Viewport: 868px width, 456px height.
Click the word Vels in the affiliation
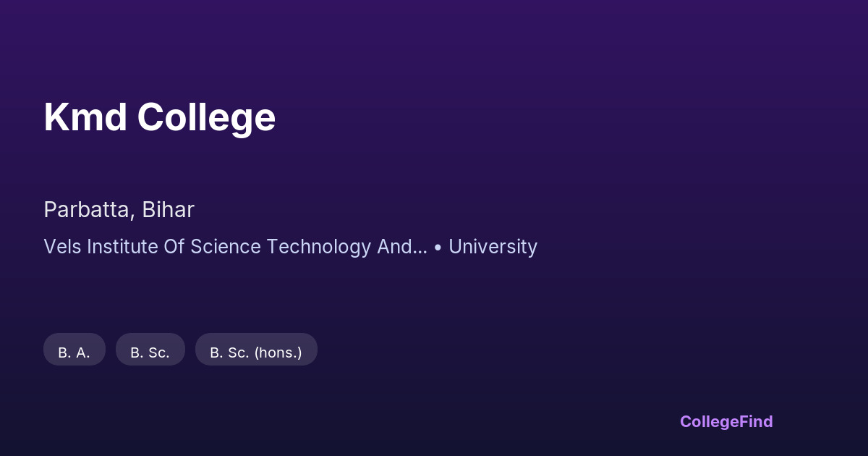tap(62, 247)
